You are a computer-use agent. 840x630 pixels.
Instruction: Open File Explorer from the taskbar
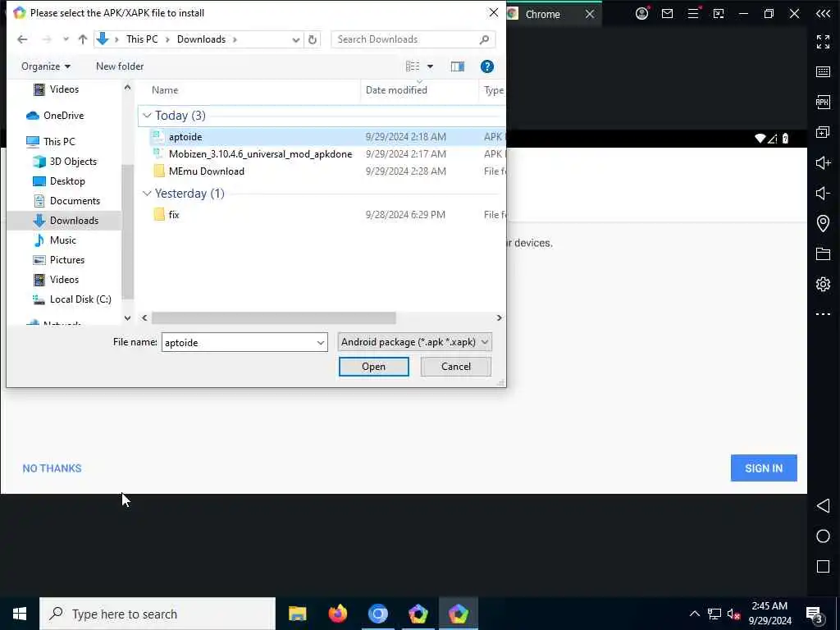[297, 614]
